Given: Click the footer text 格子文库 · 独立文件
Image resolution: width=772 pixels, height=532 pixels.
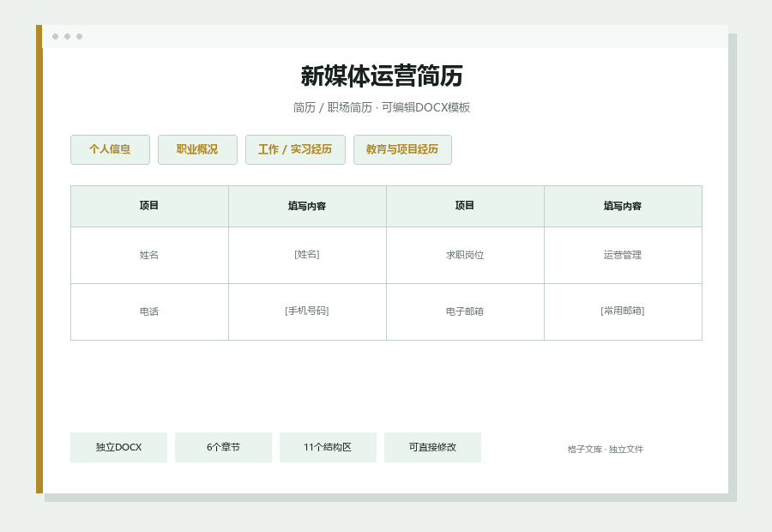Looking at the screenshot, I should (605, 450).
